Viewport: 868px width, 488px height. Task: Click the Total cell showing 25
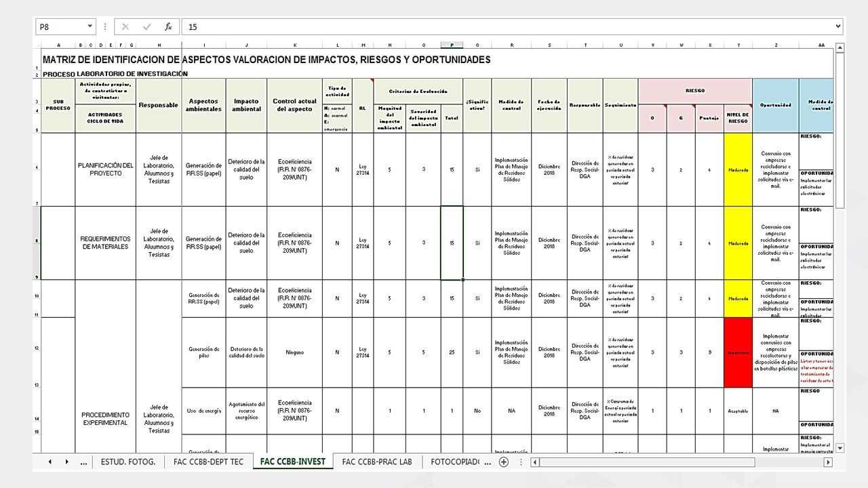coord(452,352)
